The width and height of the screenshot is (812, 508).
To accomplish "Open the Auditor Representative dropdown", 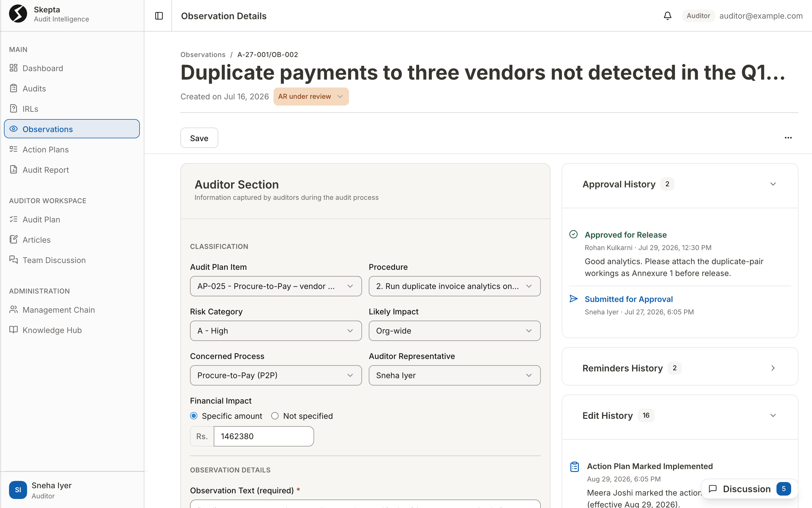I will (x=454, y=375).
